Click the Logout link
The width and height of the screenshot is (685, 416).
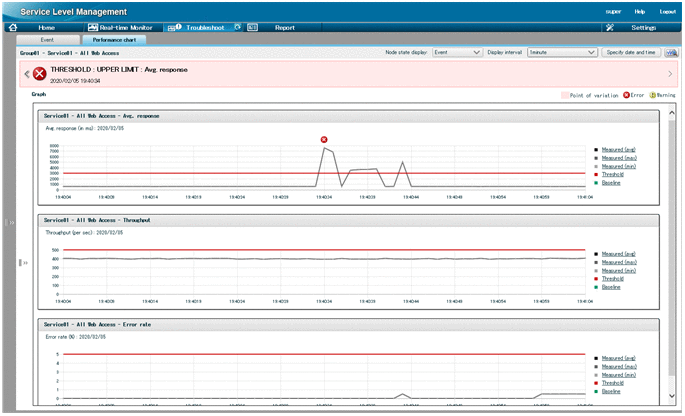pos(668,10)
